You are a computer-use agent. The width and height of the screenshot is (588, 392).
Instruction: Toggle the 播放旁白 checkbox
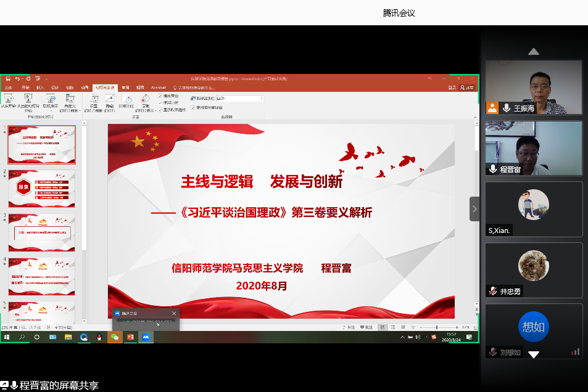[160, 96]
